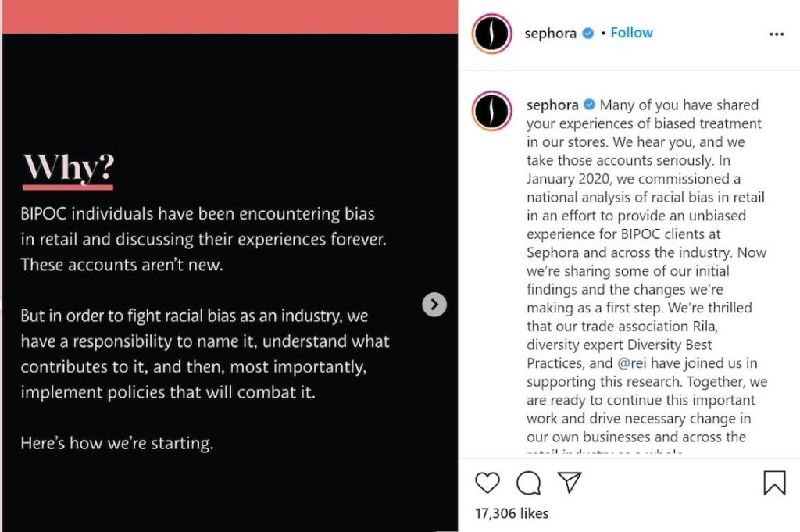The height and width of the screenshot is (532, 800).
Task: Click the coral banner atop the slide
Action: click(230, 16)
